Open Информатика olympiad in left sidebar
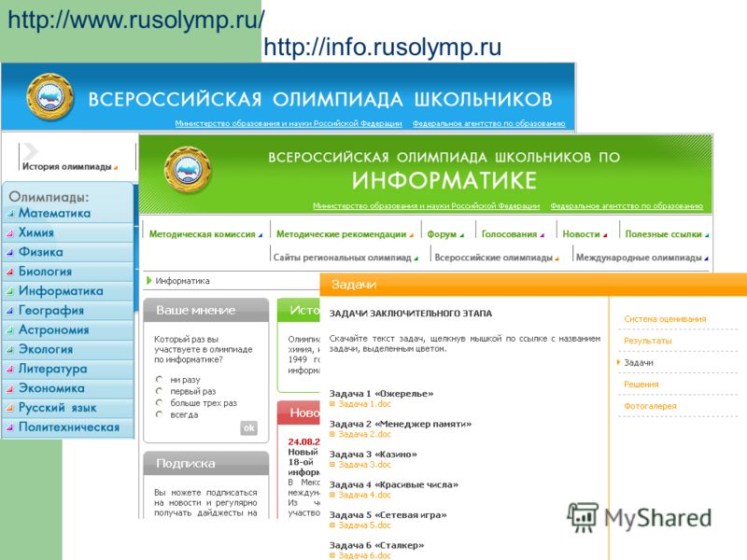Viewport: 747px width, 560px height. click(61, 291)
